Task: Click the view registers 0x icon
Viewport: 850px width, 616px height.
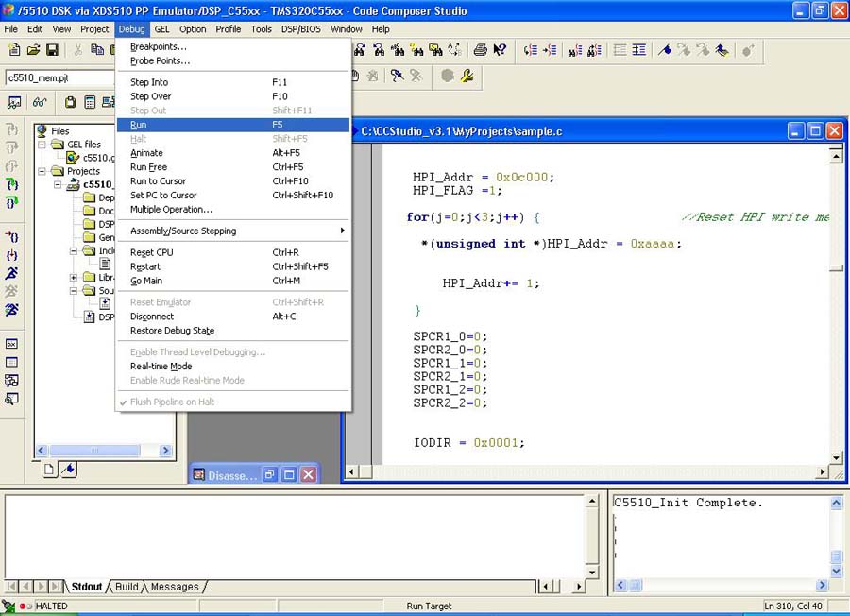Action: coord(12,344)
